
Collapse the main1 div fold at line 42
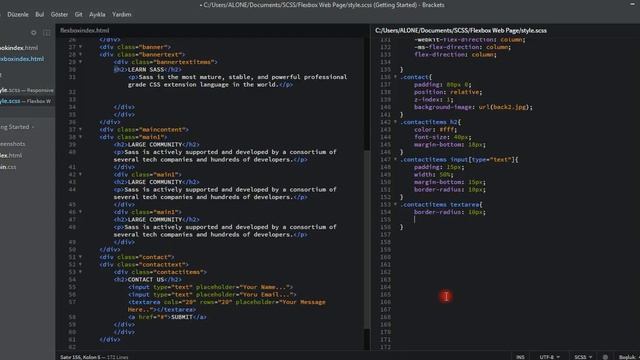[80, 174]
